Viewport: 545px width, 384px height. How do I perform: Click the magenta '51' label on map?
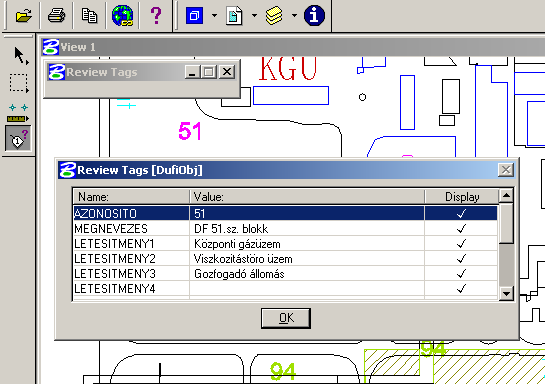[x=190, y=131]
